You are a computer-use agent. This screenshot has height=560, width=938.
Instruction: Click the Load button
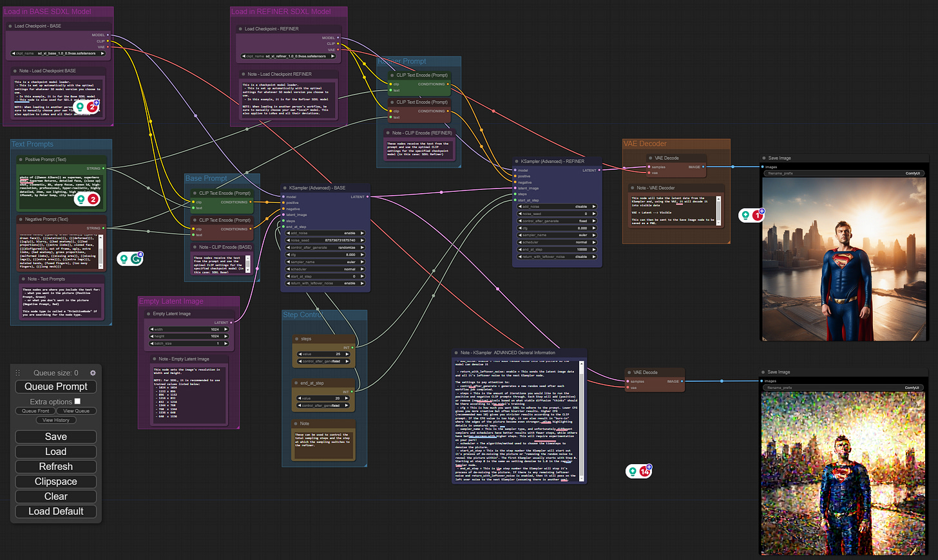coord(56,451)
